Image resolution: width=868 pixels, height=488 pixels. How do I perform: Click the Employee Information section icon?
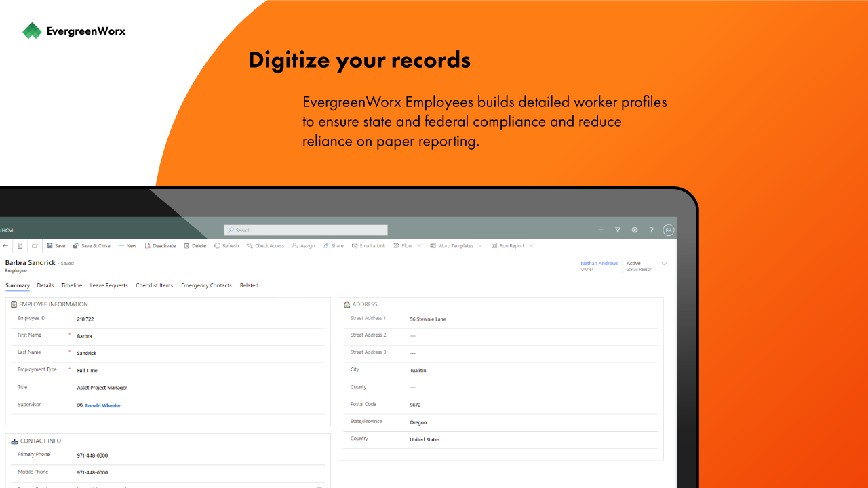[14, 304]
